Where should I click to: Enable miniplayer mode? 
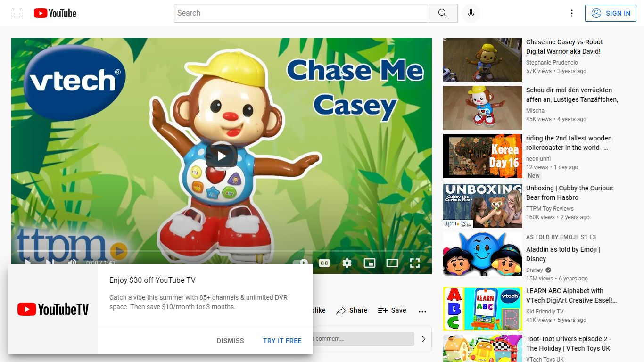coord(370,263)
